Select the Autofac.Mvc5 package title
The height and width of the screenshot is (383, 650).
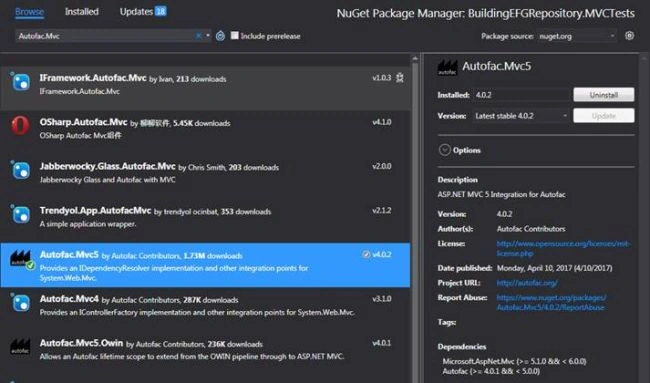pos(69,255)
